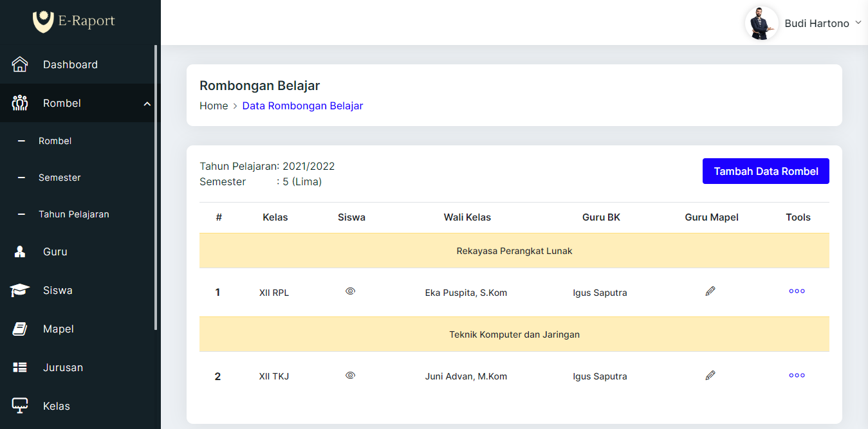Image resolution: width=868 pixels, height=429 pixels.
Task: Open the Semester submenu item
Action: click(x=59, y=178)
